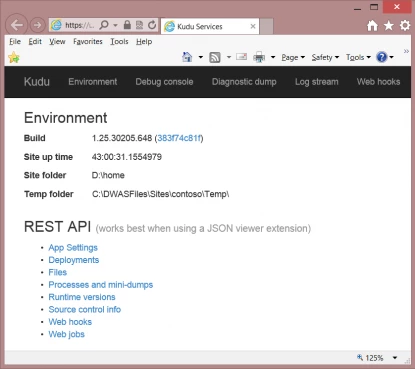Open the Page dropdown in command bar
The image size is (415, 369).
(x=293, y=57)
